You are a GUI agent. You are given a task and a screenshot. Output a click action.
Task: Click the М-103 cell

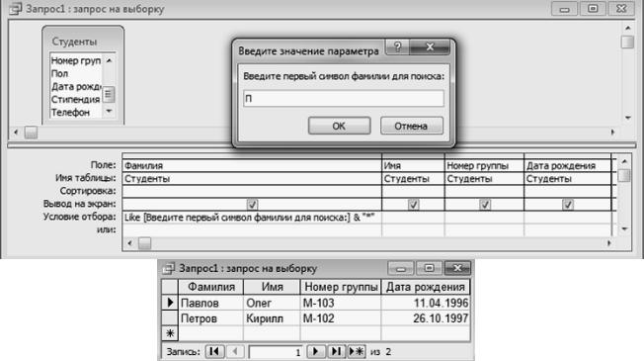341,303
